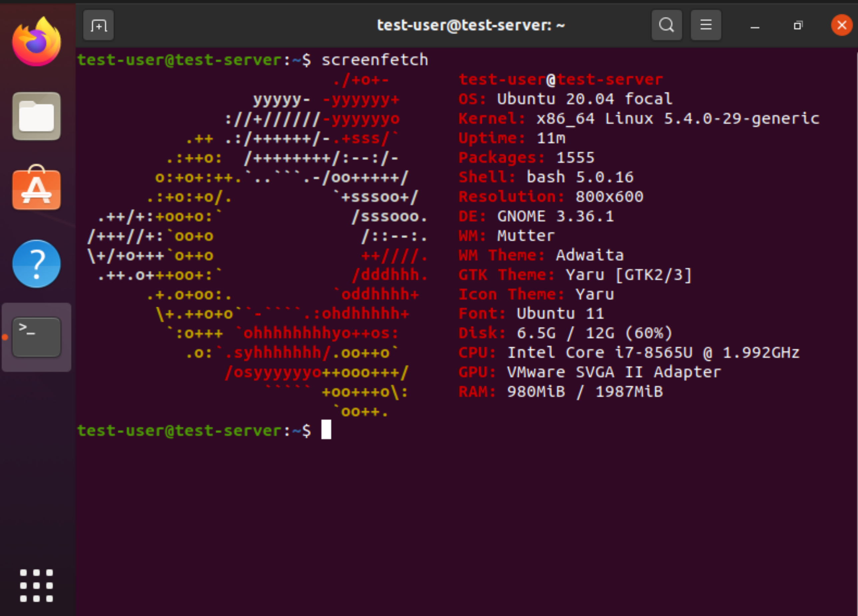Minimize the terminal window
This screenshot has width=858, height=616.
coord(755,26)
